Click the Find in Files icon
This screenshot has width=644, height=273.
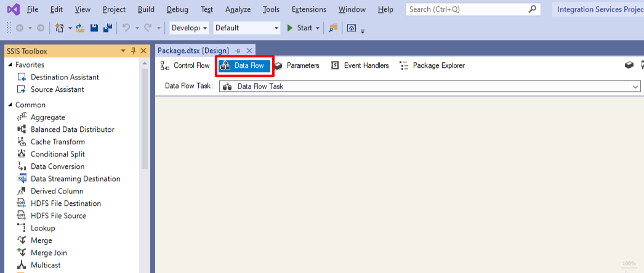point(333,28)
